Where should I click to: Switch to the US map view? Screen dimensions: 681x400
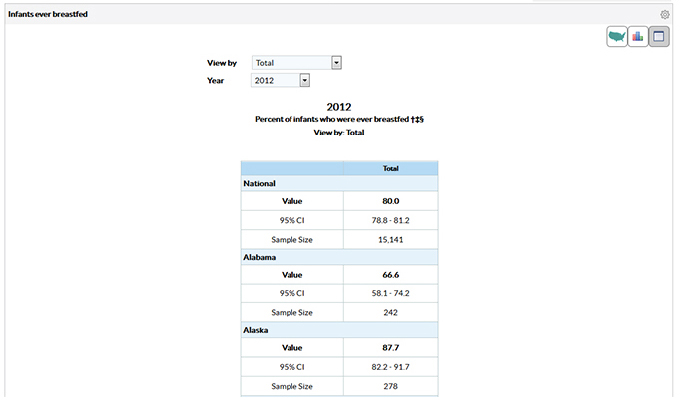[x=617, y=36]
